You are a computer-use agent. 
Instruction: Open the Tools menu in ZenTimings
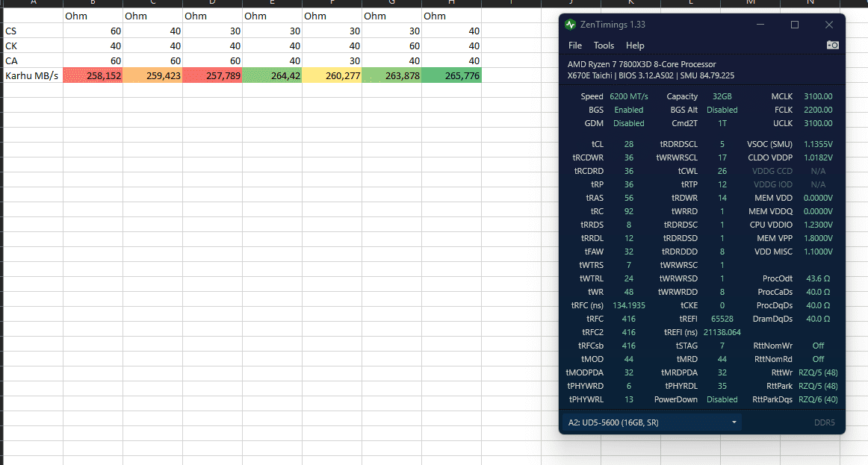pyautogui.click(x=604, y=46)
